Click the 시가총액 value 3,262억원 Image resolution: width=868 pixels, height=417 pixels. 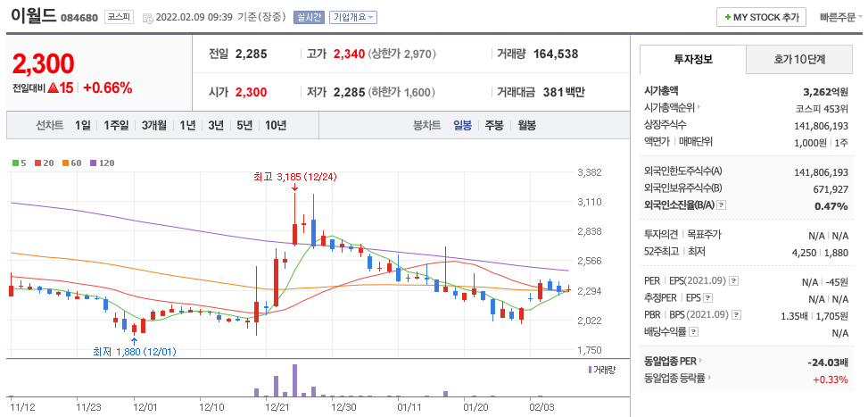coord(825,91)
